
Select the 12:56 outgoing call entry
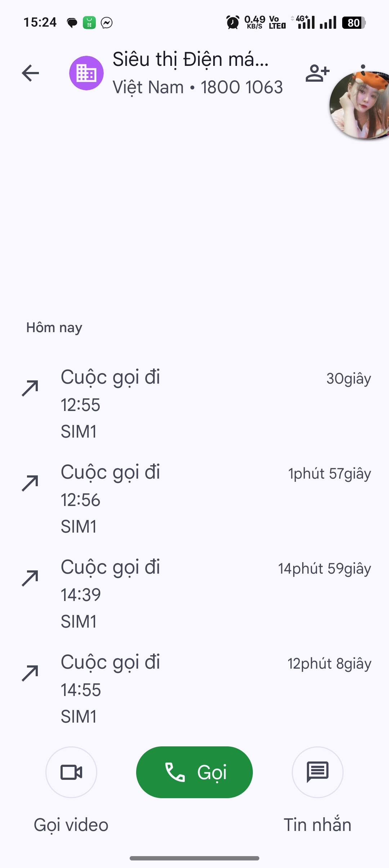[x=194, y=499]
